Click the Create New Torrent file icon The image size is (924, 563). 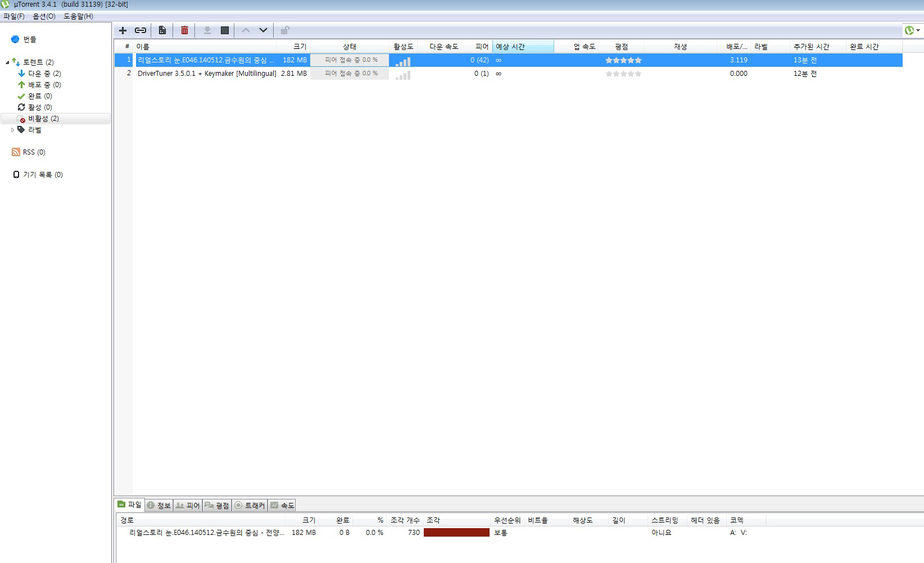(162, 30)
